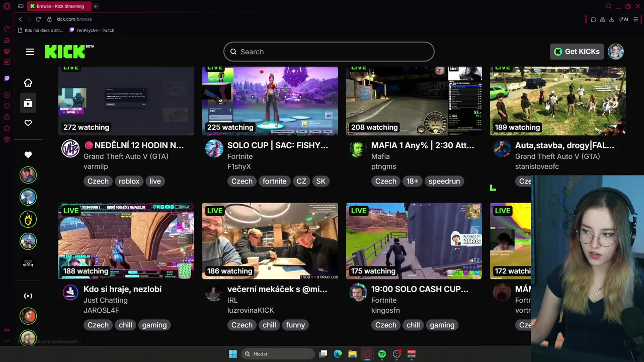Open F1shyX Fortnite stream thumbnail

270,101
